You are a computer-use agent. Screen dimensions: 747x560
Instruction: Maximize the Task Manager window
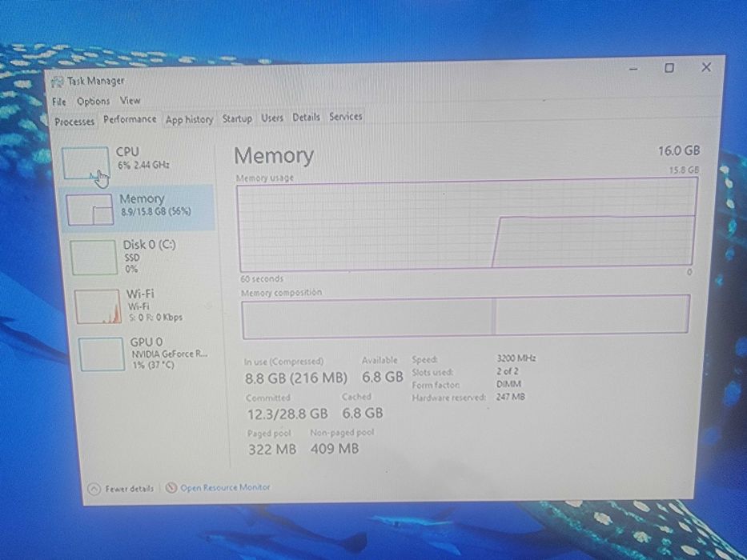point(669,68)
